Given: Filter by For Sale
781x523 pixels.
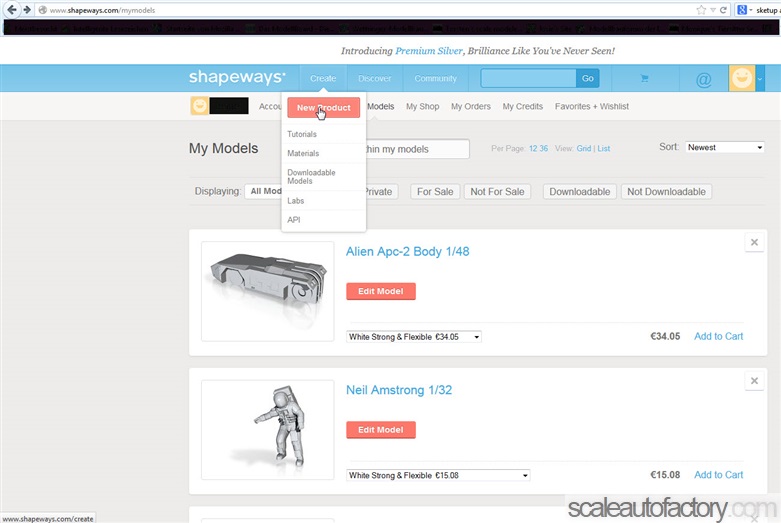Looking at the screenshot, I should [435, 192].
